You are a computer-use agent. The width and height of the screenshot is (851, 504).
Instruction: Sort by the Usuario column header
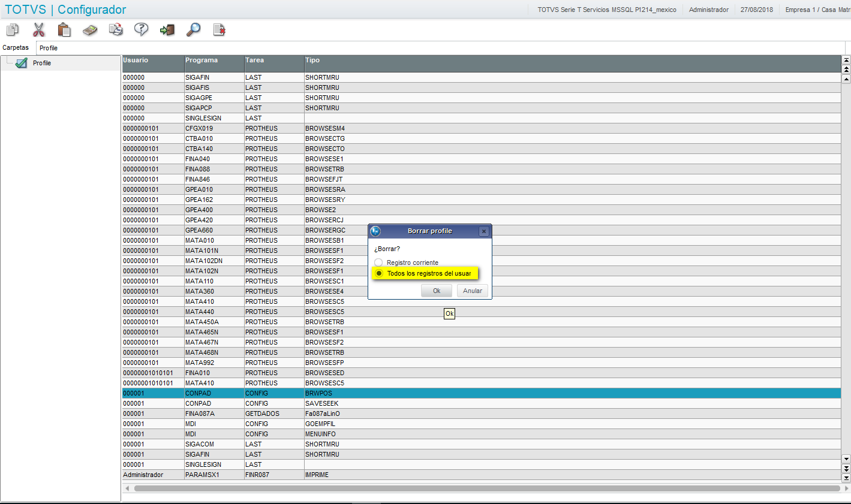pos(153,64)
